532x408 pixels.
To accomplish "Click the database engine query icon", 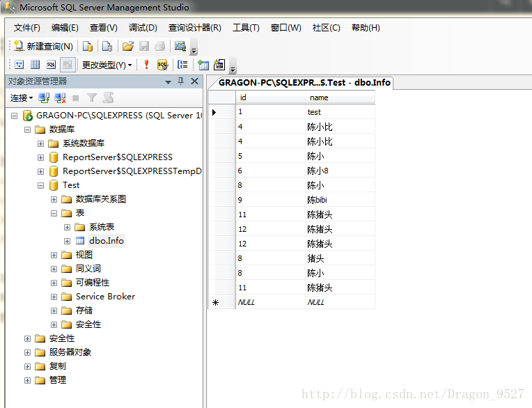I will [88, 46].
